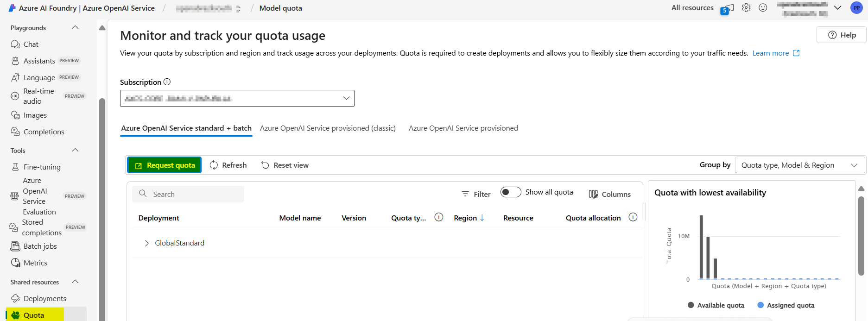
Task: Collapse the Playgrounds section
Action: click(x=75, y=28)
